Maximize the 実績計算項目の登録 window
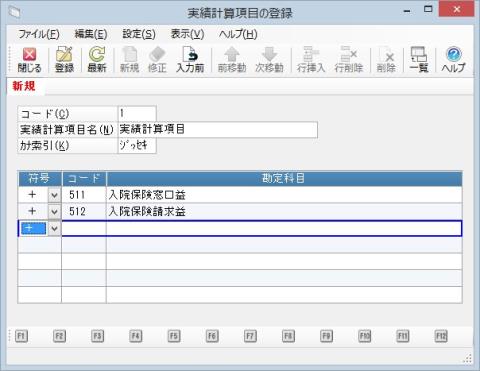480x371 pixels. (428, 10)
